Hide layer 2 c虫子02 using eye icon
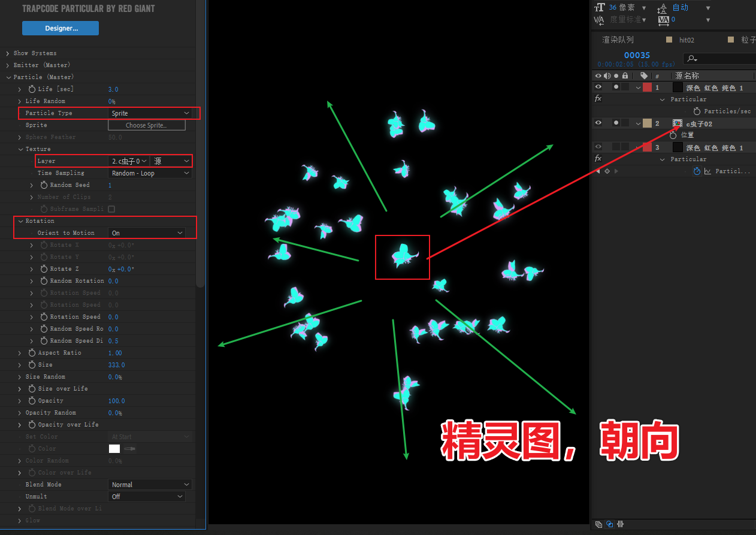The image size is (756, 535). [598, 123]
